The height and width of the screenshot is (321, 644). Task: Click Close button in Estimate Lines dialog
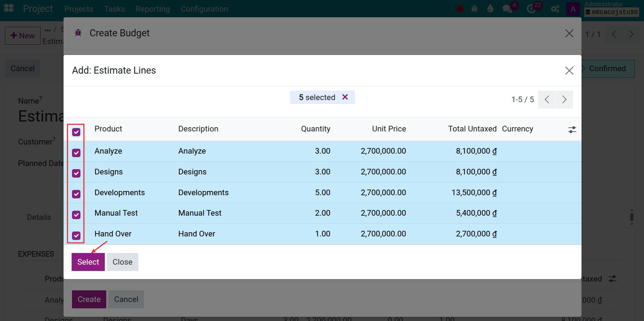click(x=122, y=262)
